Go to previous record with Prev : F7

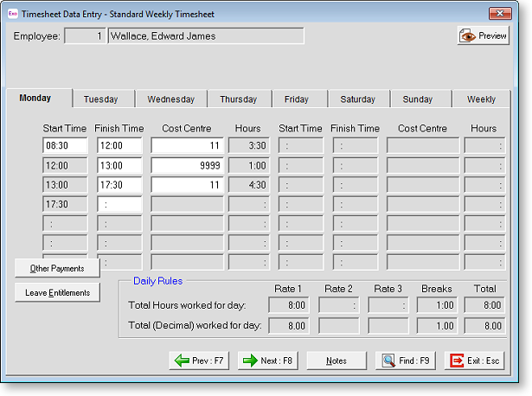[x=200, y=361]
